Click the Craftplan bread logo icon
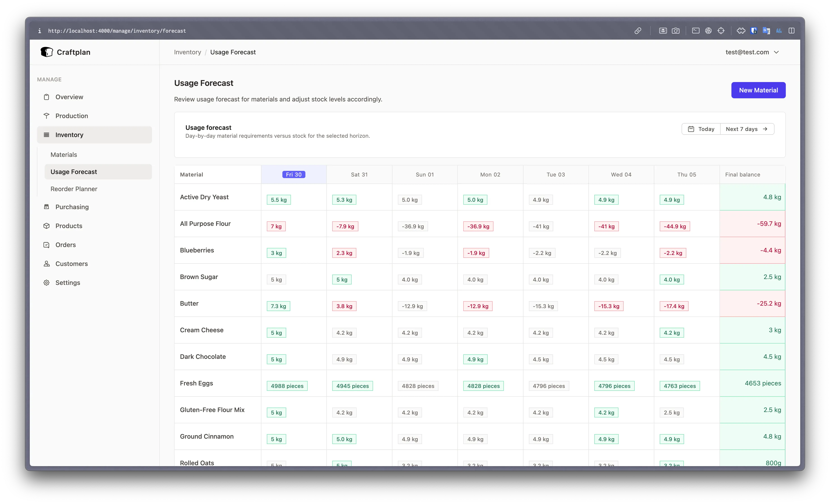The height and width of the screenshot is (504, 830). (47, 52)
